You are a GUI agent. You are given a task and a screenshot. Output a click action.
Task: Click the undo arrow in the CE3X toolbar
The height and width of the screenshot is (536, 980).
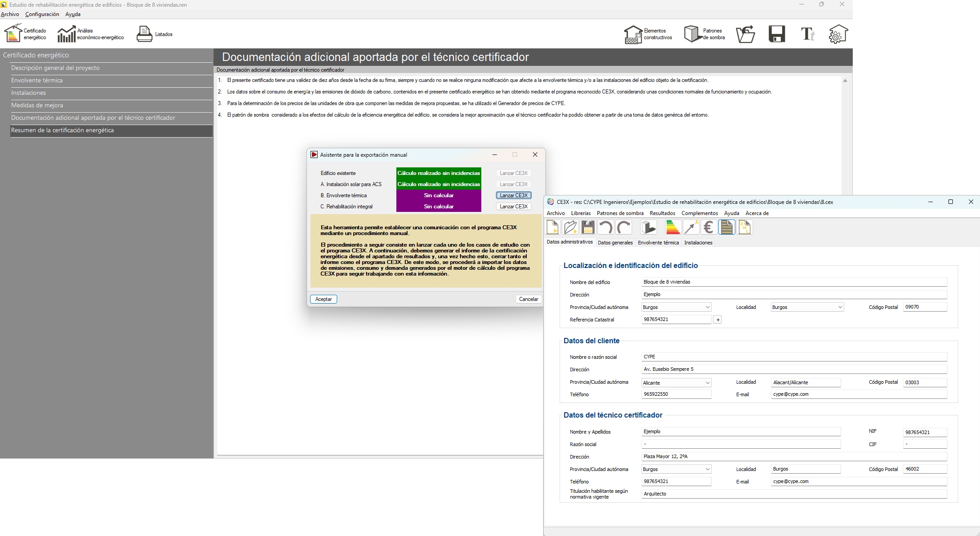(x=605, y=227)
